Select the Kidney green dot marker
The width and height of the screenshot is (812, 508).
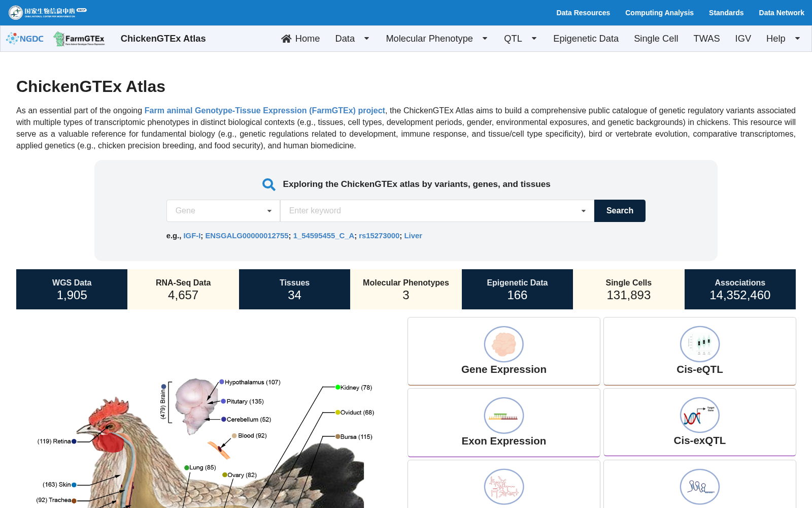(337, 387)
